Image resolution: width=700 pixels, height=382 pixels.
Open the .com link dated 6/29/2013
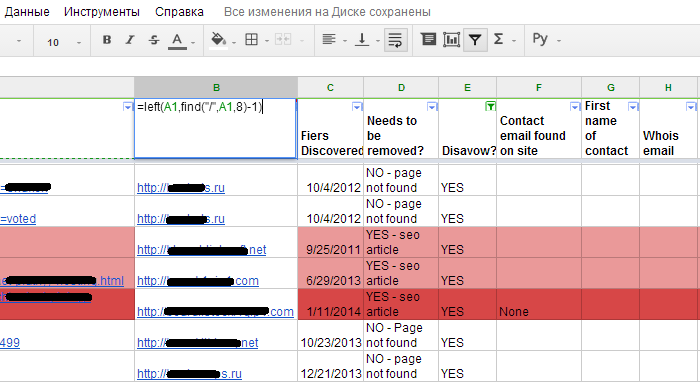tap(198, 281)
